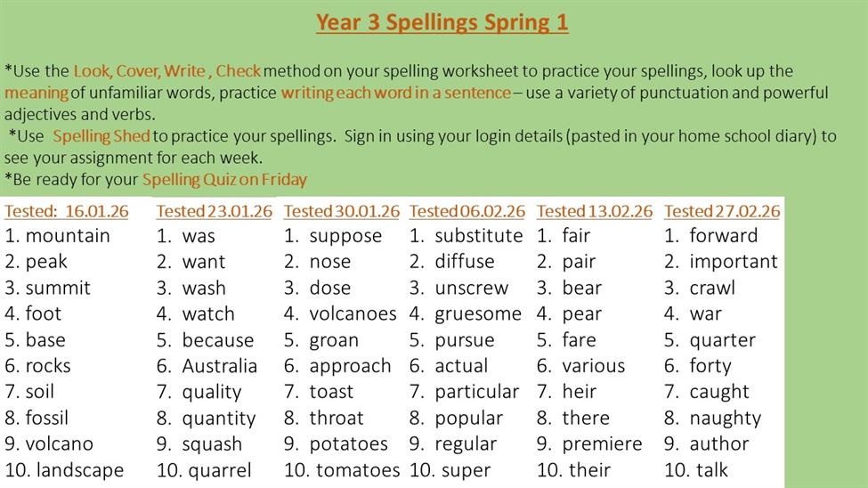The height and width of the screenshot is (488, 868).
Task: Click the word 'substitute' in the spelling list
Action: pyautogui.click(x=478, y=236)
